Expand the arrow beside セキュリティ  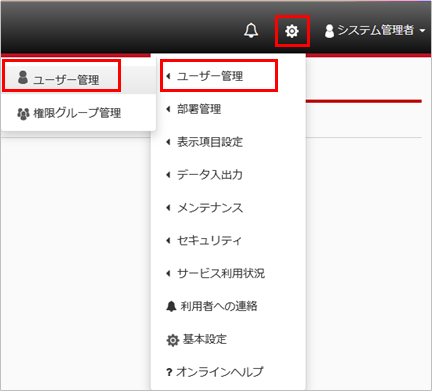click(168, 240)
